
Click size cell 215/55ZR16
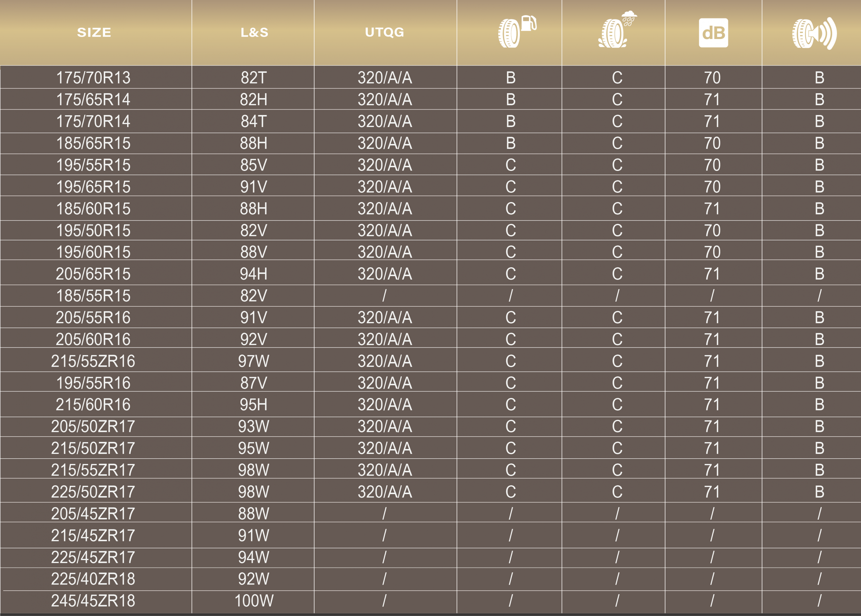(93, 361)
